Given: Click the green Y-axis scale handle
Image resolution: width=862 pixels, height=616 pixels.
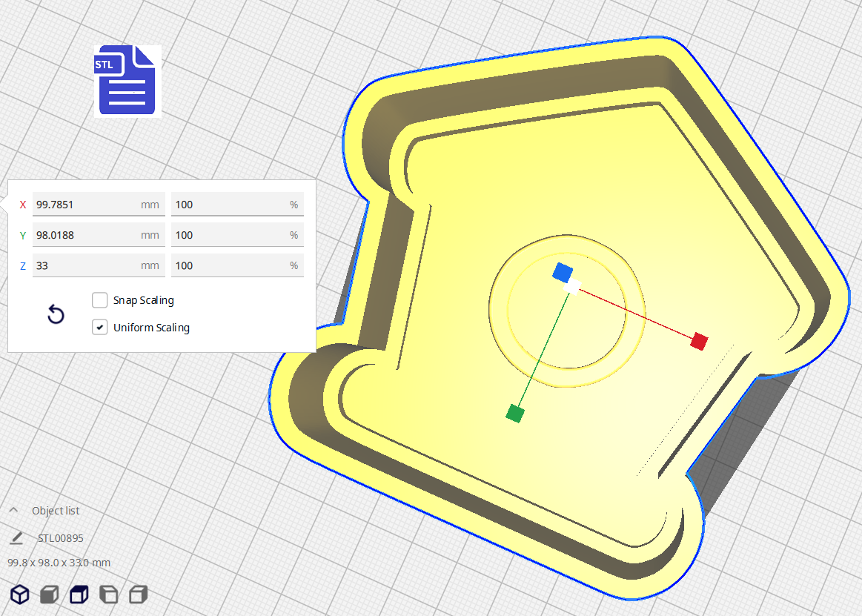Looking at the screenshot, I should pyautogui.click(x=514, y=413).
